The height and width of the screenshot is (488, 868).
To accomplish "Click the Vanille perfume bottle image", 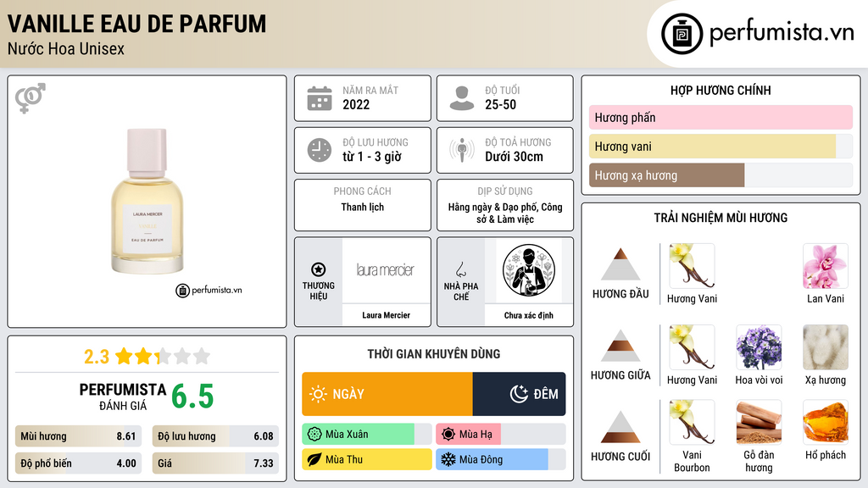I will click(x=147, y=202).
